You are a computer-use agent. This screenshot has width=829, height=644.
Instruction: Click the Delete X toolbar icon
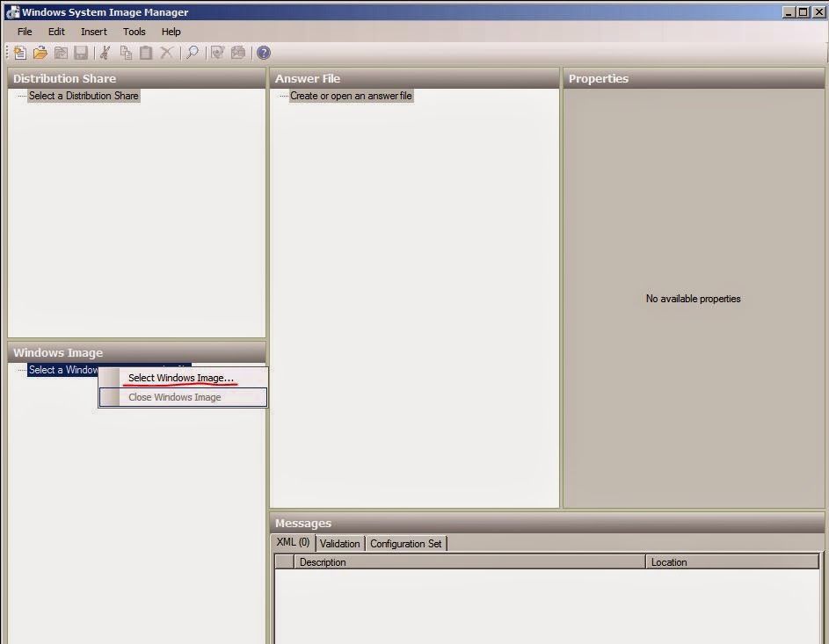coord(166,53)
